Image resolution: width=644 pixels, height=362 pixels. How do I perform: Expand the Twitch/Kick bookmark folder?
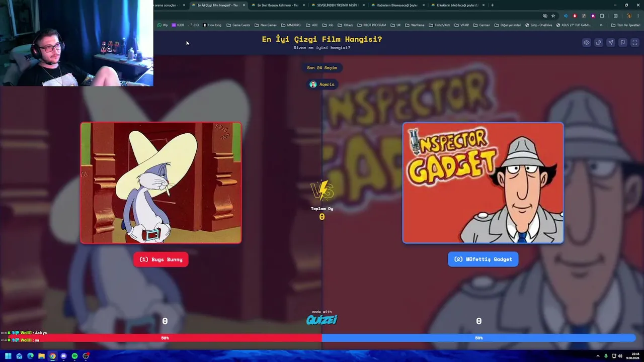(x=439, y=25)
